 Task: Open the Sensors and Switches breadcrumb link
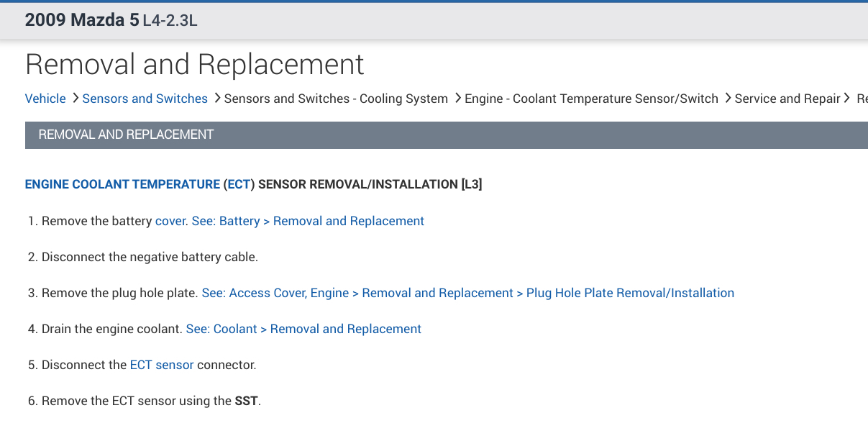click(x=145, y=99)
